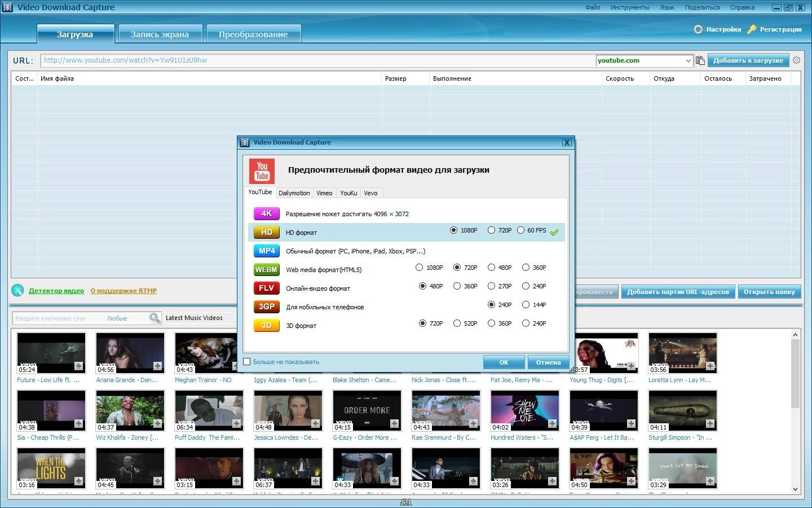Click the 3GP format badge
The height and width of the screenshot is (508, 812).
click(267, 306)
